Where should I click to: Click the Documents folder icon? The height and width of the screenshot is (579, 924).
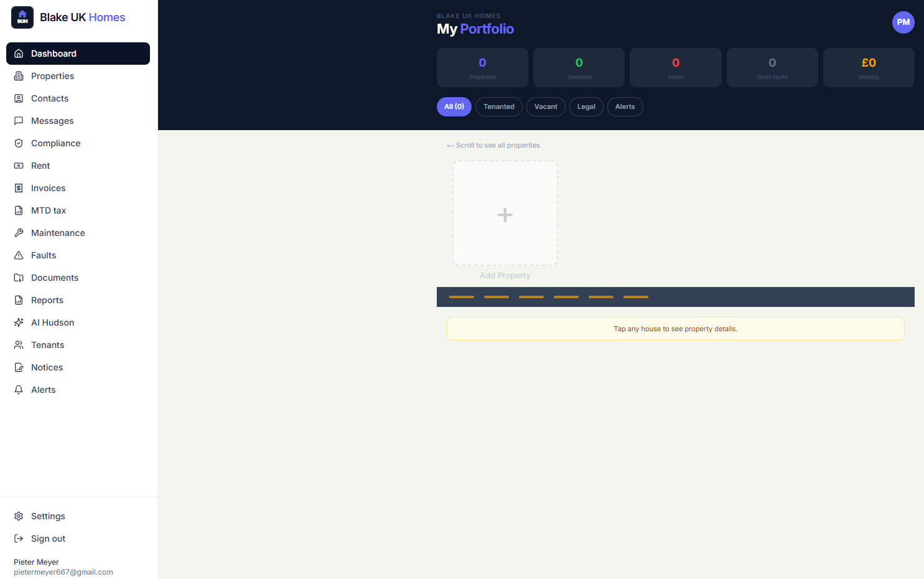(19, 278)
